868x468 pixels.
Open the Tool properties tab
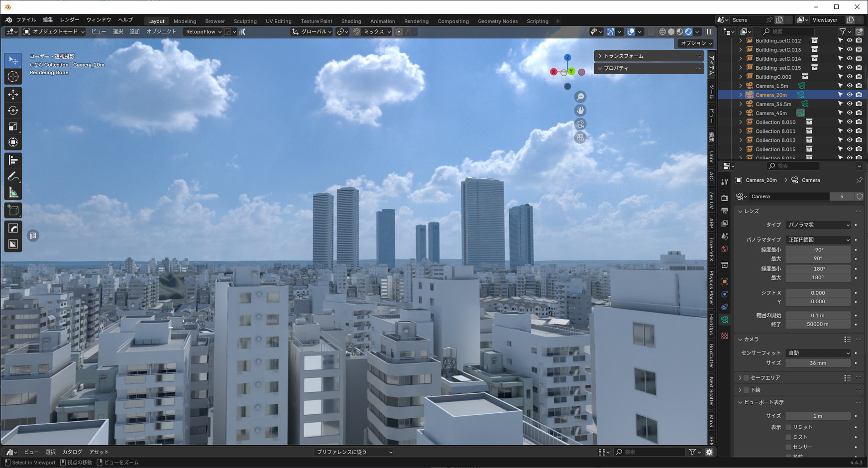point(725,182)
